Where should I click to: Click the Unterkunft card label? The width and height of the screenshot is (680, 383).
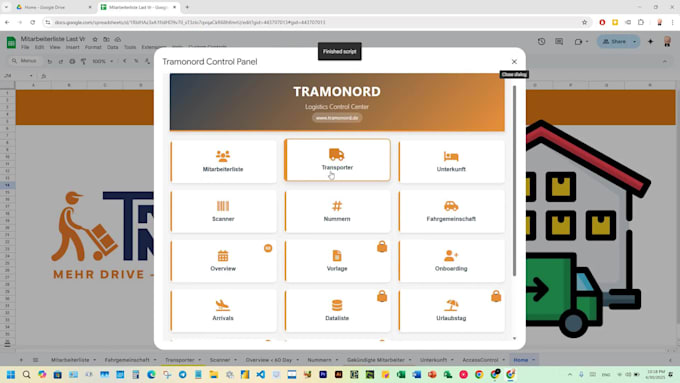coord(451,169)
